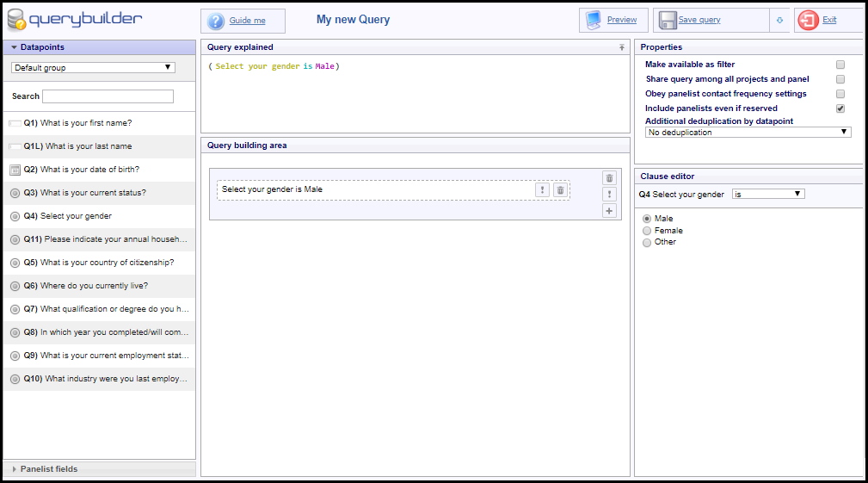Delete the 'gender is Male' clause
Screen dimensions: 868x483
[x=560, y=190]
